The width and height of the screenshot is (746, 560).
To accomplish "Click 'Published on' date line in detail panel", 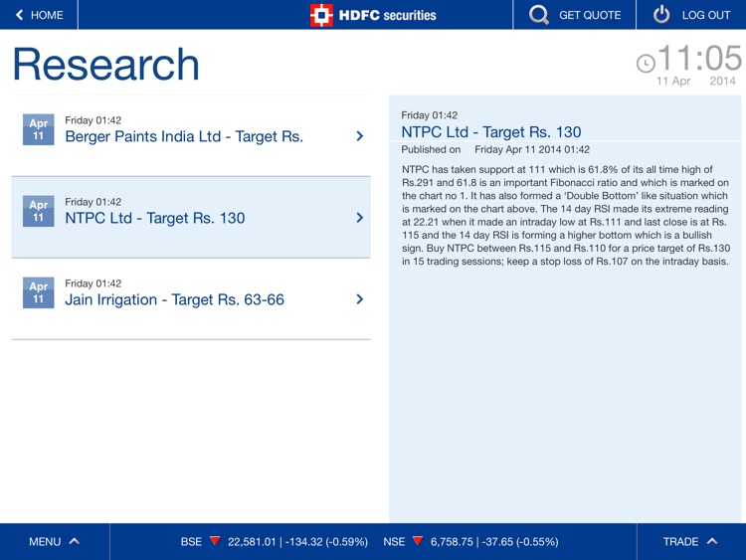I will (495, 149).
